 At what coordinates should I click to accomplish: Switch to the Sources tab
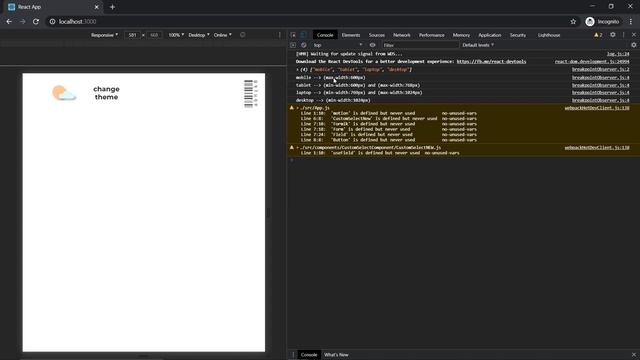pos(377,35)
